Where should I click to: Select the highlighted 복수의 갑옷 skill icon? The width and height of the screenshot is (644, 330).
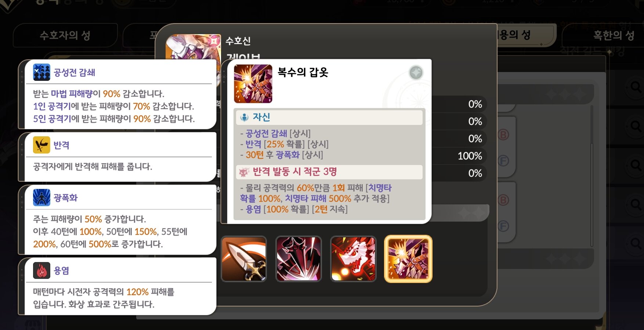[408, 259]
